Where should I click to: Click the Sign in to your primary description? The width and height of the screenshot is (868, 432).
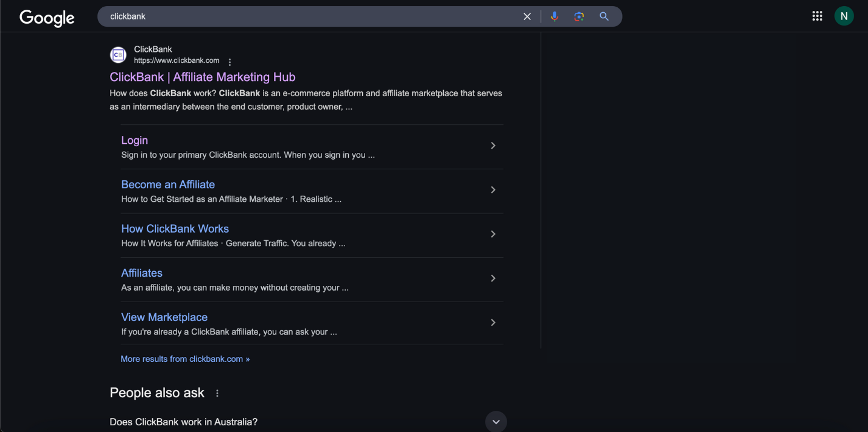point(248,155)
